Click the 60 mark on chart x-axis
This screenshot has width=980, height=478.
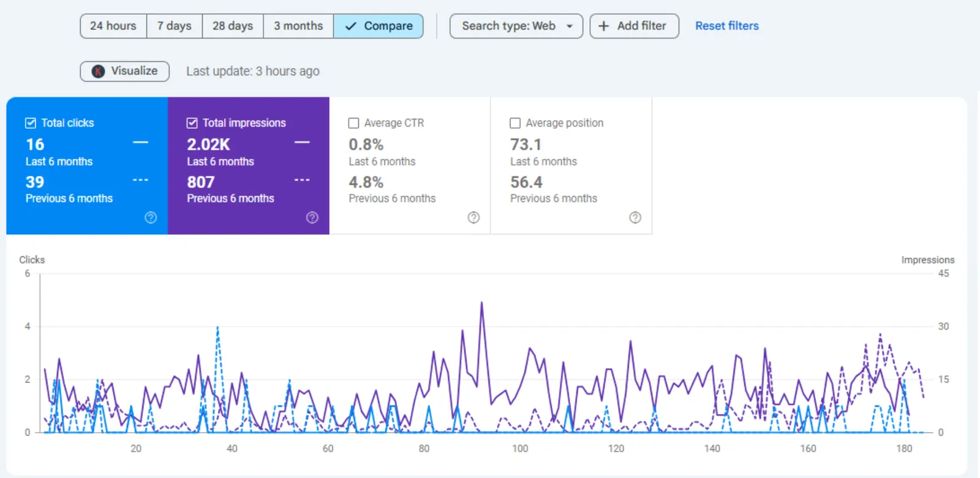(x=328, y=449)
